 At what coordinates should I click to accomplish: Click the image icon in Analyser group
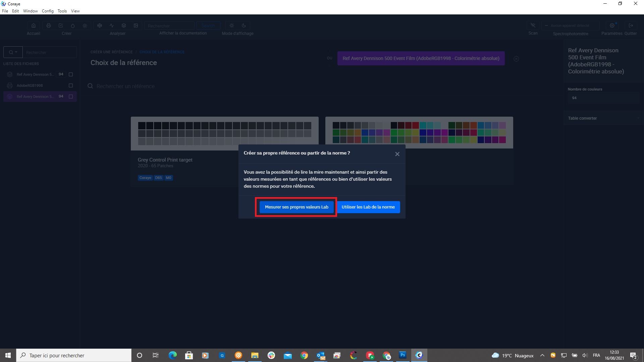[x=136, y=25]
